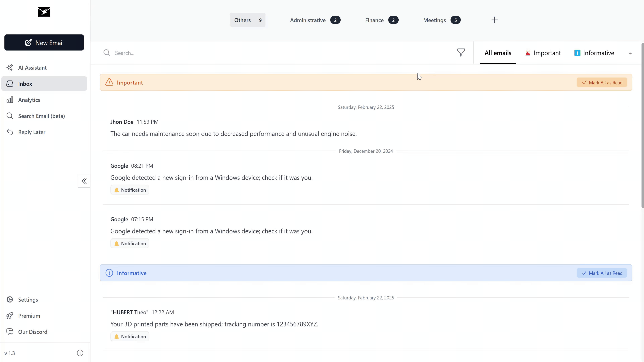Open the Premium page

coord(29,316)
